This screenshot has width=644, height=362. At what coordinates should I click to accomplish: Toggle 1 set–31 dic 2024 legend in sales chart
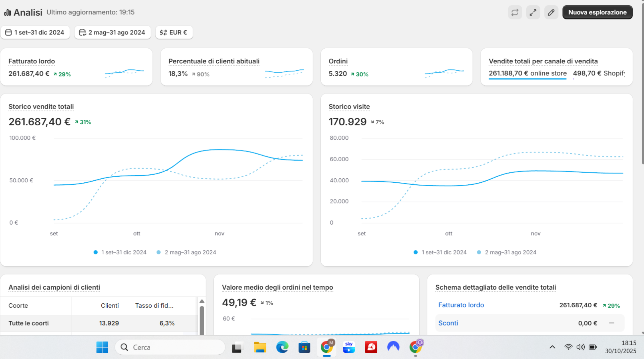(120, 252)
